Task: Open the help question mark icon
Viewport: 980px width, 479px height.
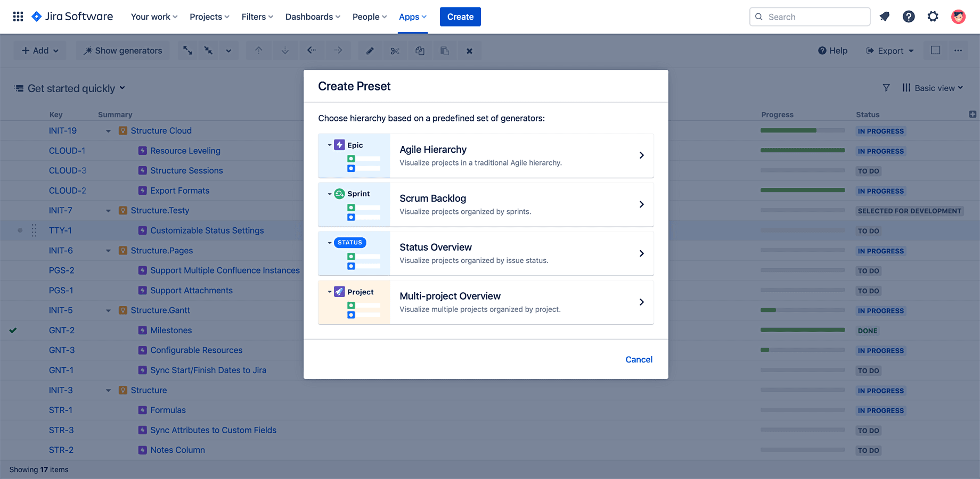Action: pyautogui.click(x=909, y=16)
